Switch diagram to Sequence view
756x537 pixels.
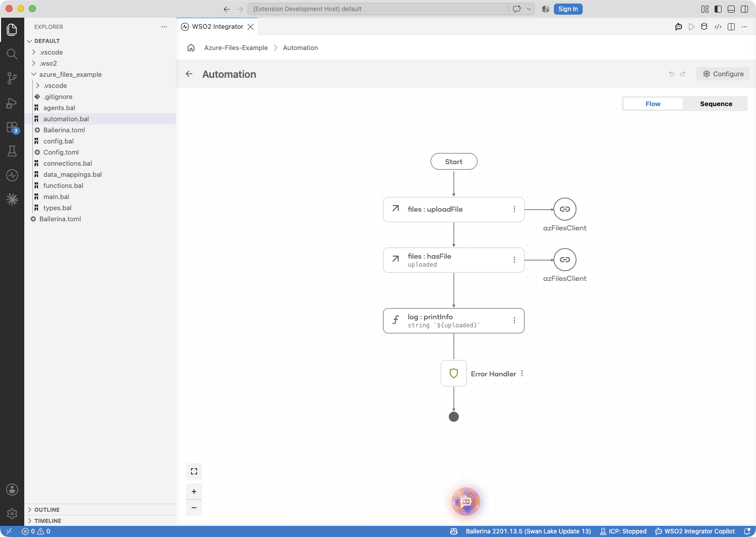(716, 104)
